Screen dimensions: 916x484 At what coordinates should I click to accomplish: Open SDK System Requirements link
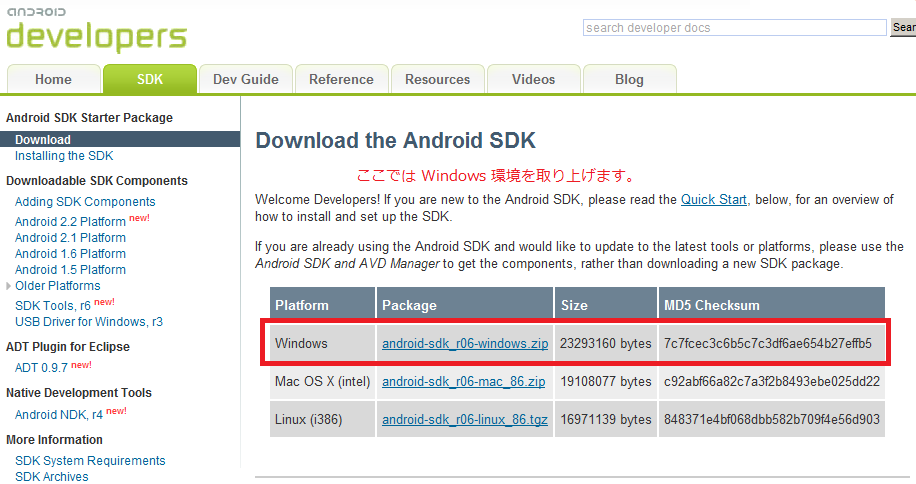point(90,461)
